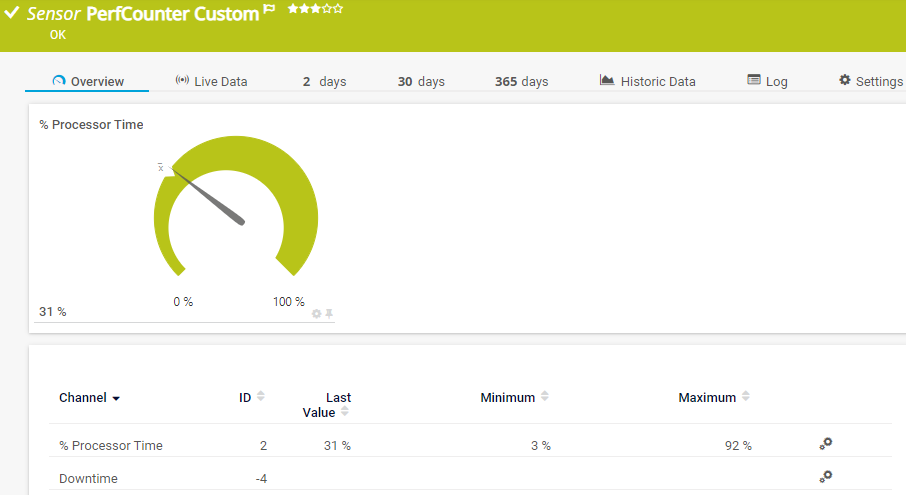Open channel settings for Downtime row
Screen dimensions: 906x495
point(826,477)
